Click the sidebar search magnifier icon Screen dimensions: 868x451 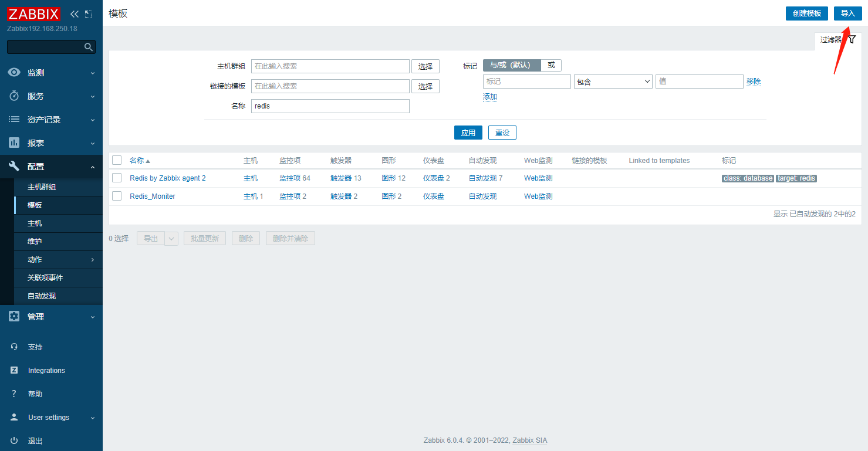pyautogui.click(x=89, y=47)
